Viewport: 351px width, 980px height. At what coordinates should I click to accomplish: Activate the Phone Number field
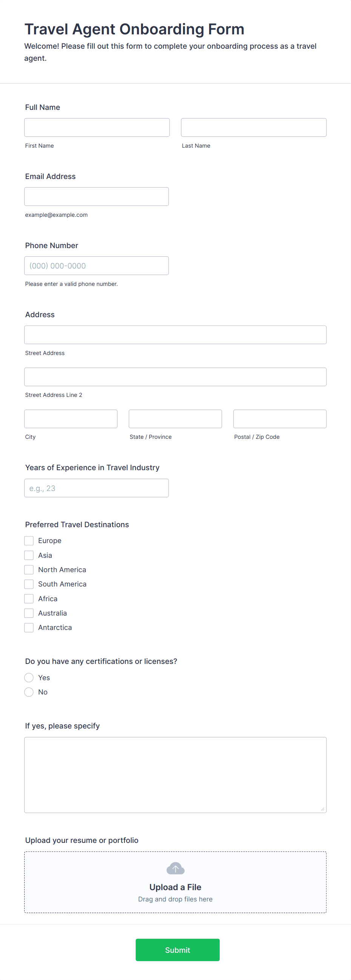click(97, 265)
